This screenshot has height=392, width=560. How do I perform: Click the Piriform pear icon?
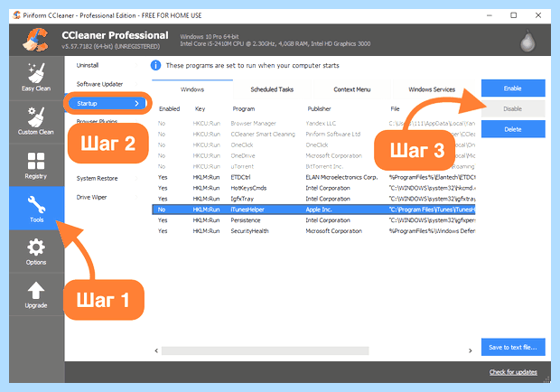527,41
